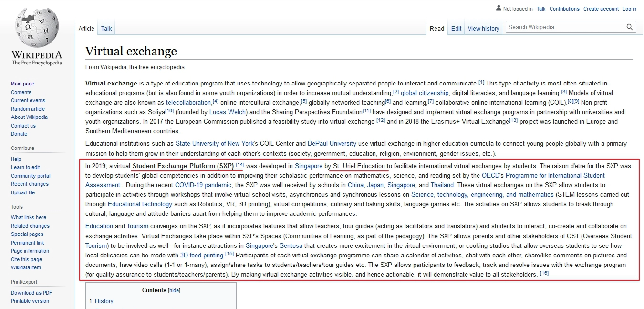Open Science, technology, engineering, and mathematics link
644x309 pixels.
click(482, 195)
